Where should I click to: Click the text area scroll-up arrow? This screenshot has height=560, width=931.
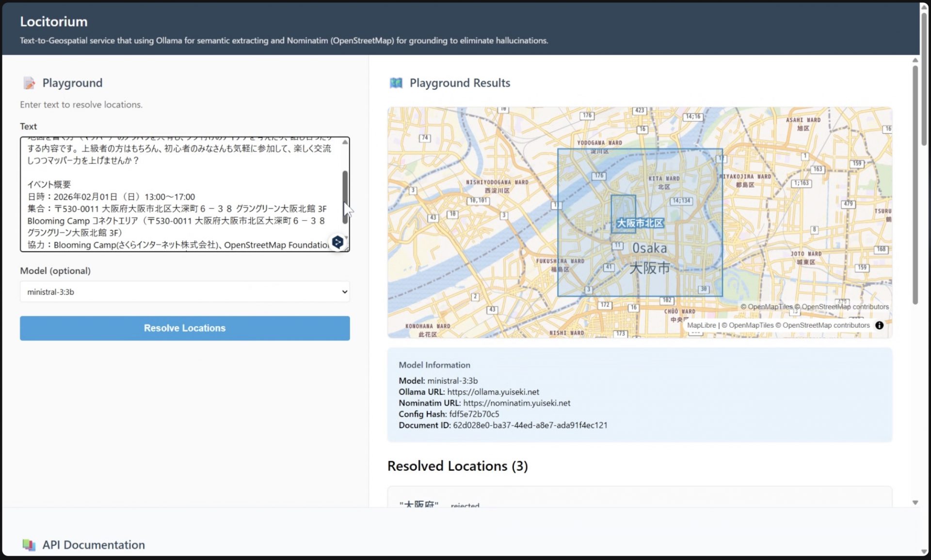345,142
